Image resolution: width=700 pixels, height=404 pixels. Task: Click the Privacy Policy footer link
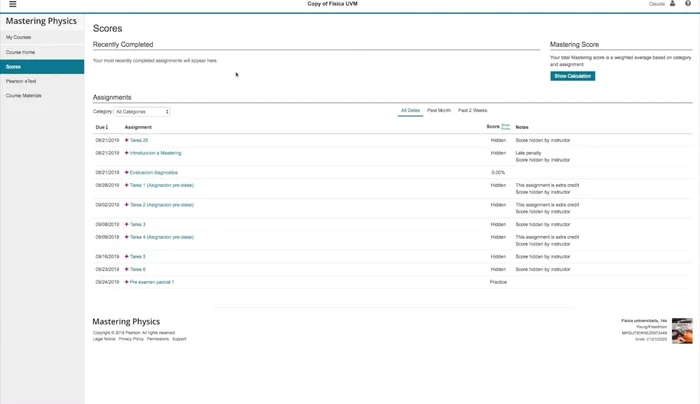[131, 339]
